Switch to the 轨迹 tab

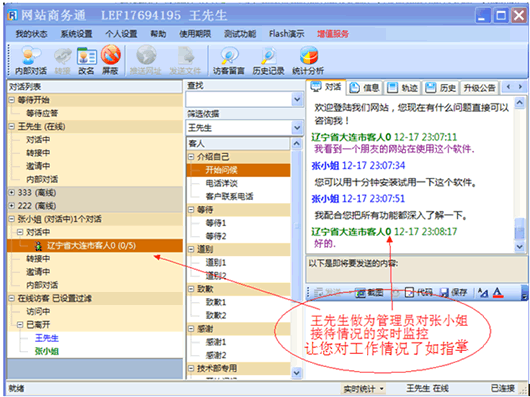[x=402, y=88]
